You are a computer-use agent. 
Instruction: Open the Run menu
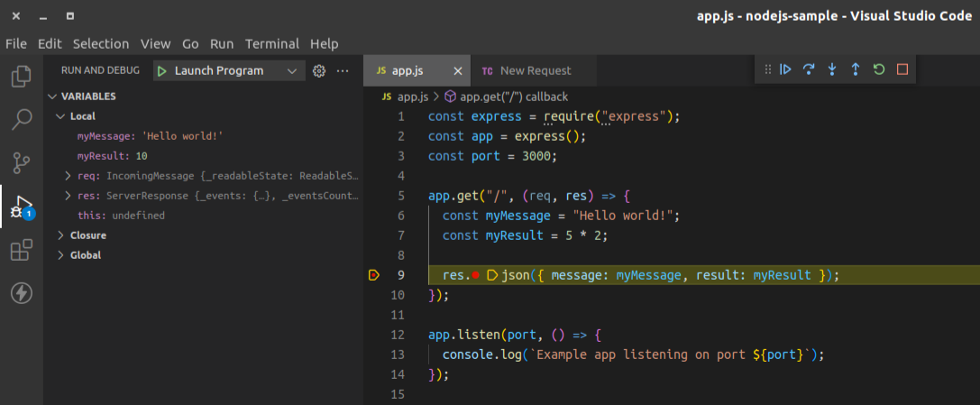[x=222, y=44]
